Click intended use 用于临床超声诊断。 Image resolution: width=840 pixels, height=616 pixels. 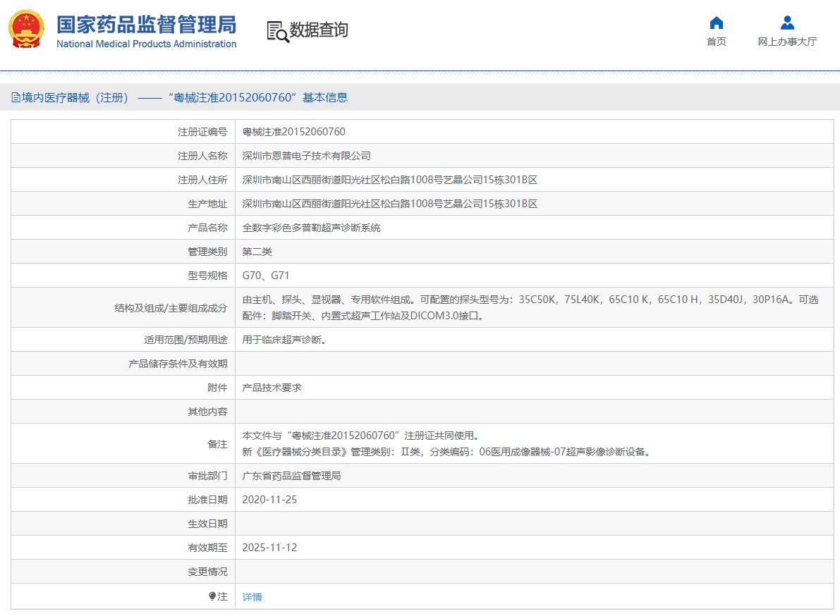coord(284,340)
